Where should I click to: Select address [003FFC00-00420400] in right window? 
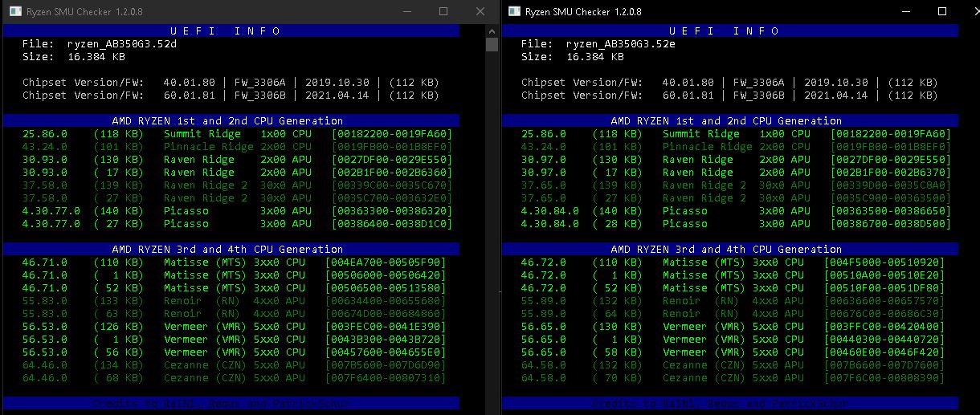click(x=884, y=327)
